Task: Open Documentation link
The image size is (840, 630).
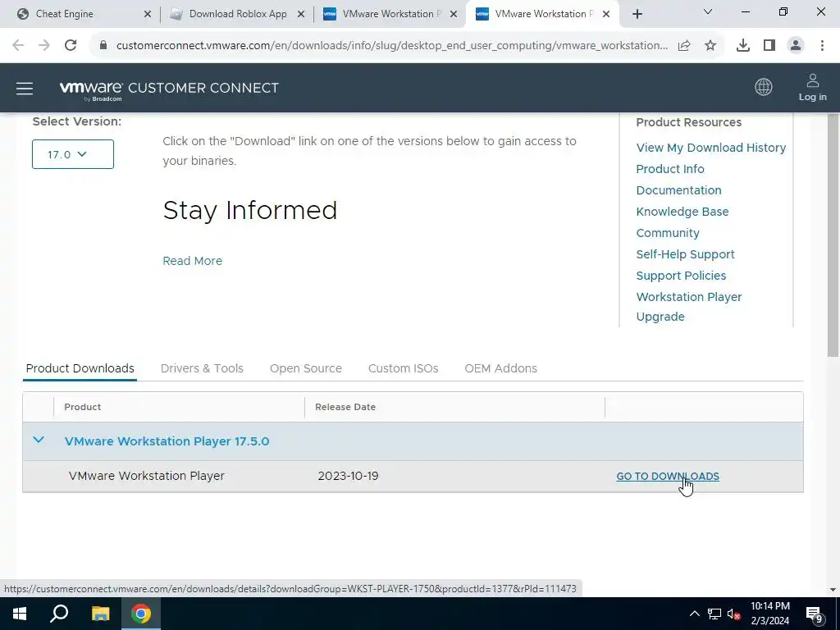Action: [x=678, y=190]
